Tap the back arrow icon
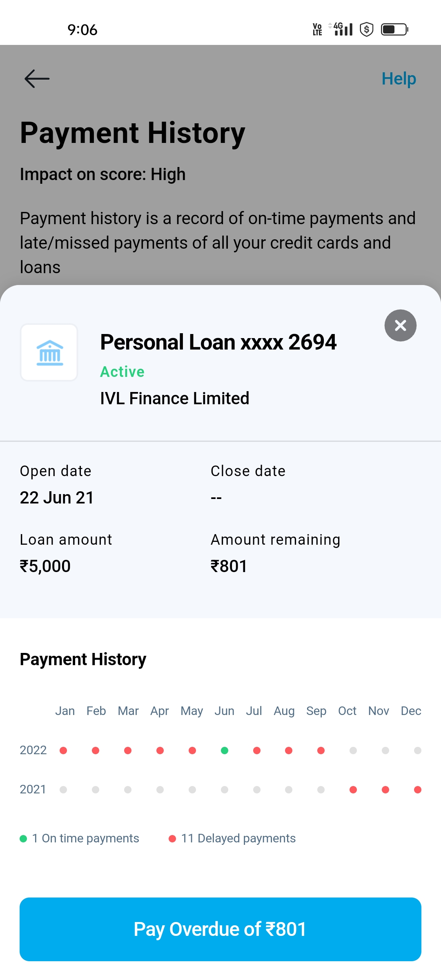This screenshot has width=441, height=980. (x=37, y=79)
